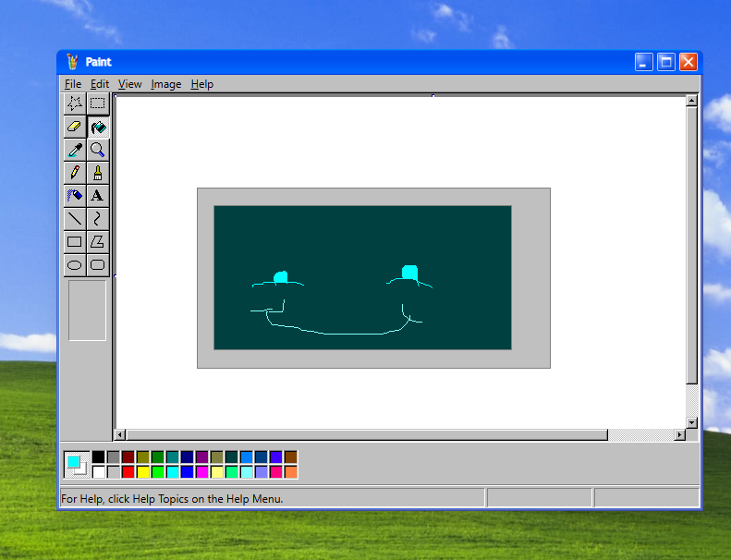Select the white color swatch
The image size is (731, 560).
(x=98, y=472)
